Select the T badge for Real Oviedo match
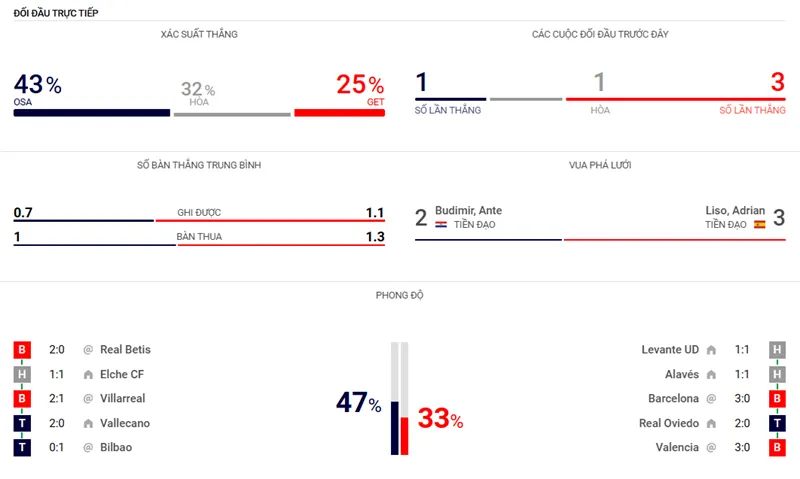Image resolution: width=800 pixels, height=479 pixels. tap(777, 423)
